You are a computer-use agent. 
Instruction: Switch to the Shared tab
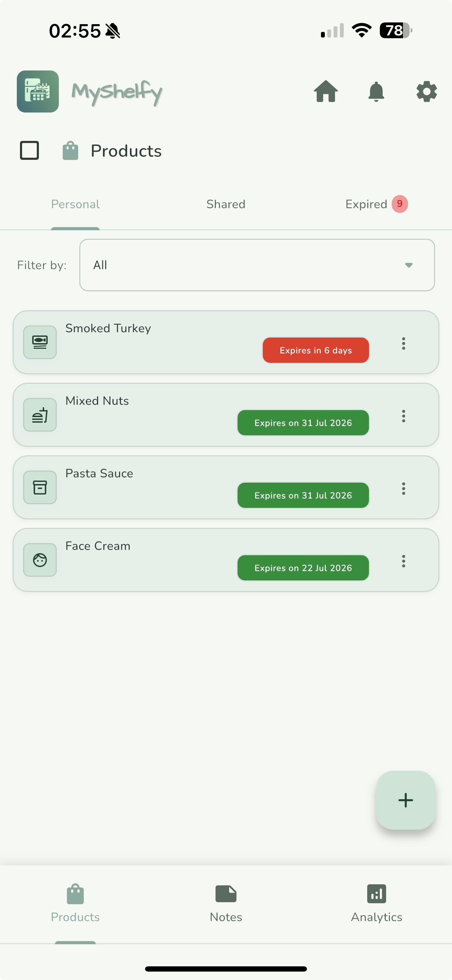[x=226, y=204]
